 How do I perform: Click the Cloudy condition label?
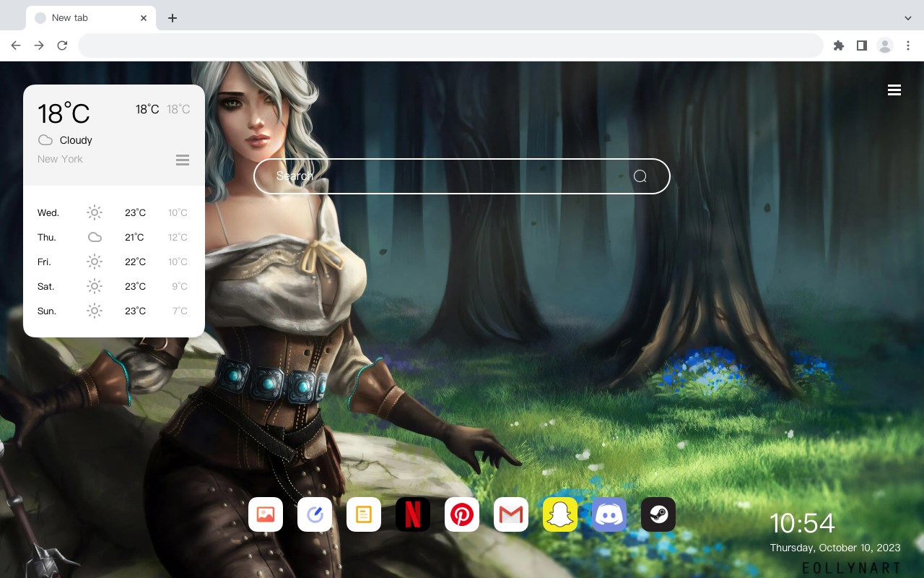click(x=76, y=140)
